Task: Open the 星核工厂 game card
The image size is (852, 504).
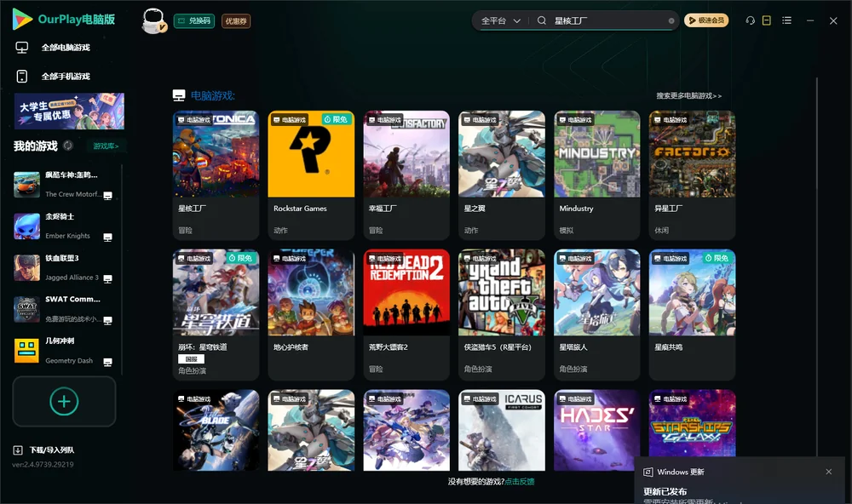Action: tap(216, 175)
